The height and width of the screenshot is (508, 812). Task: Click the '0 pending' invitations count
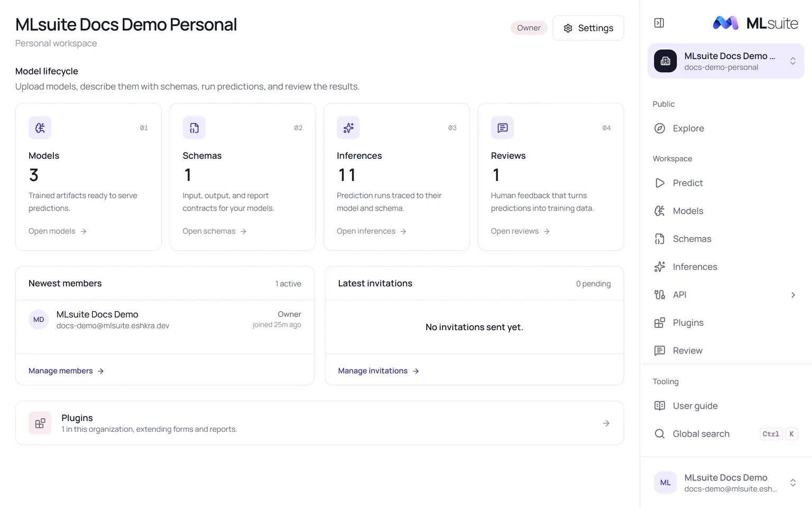click(x=593, y=284)
